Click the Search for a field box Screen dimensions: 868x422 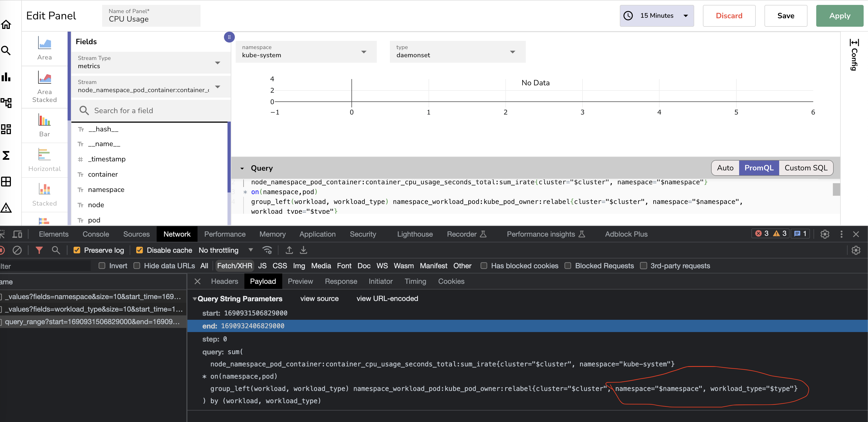click(151, 111)
